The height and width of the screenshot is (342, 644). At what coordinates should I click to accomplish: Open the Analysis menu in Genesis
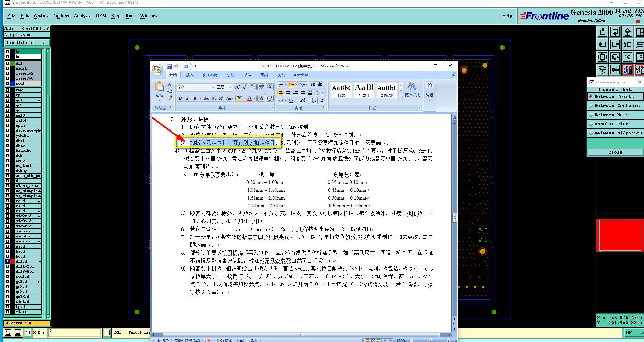tap(82, 16)
